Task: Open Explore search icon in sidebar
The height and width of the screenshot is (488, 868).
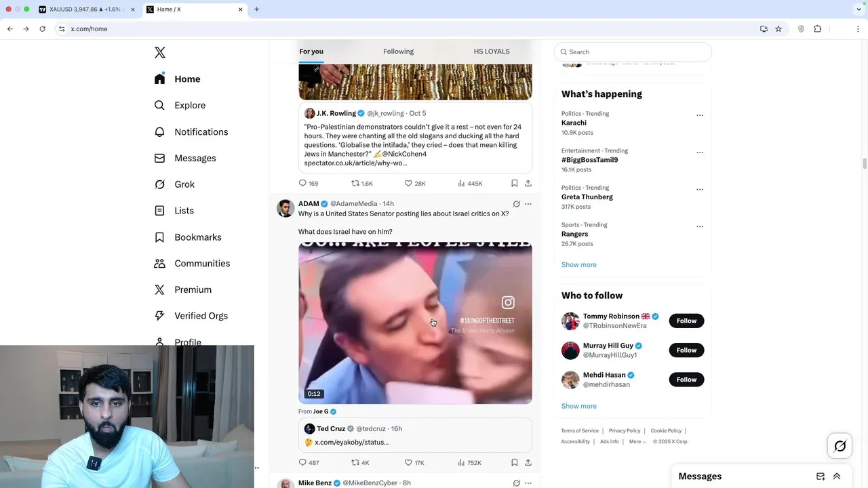Action: pos(159,105)
